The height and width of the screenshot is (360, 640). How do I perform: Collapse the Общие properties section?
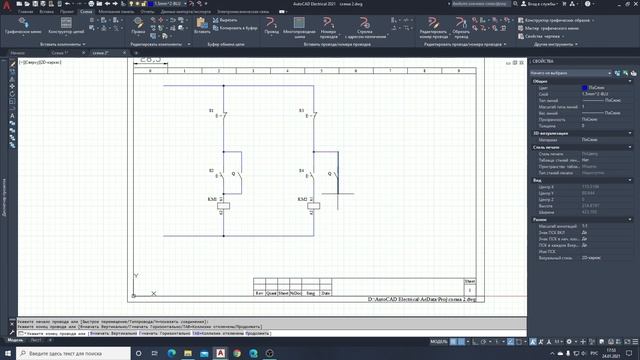[630, 81]
